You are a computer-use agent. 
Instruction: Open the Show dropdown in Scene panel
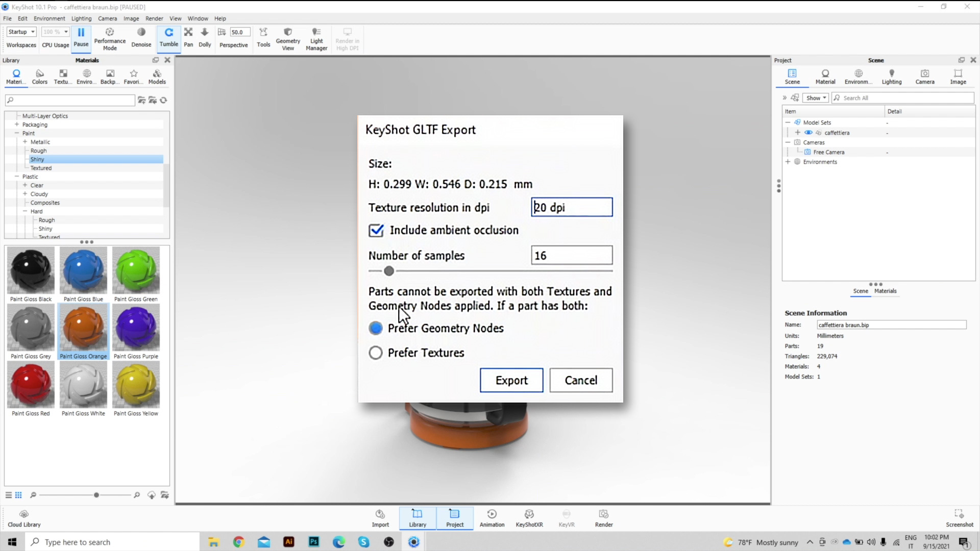(816, 98)
